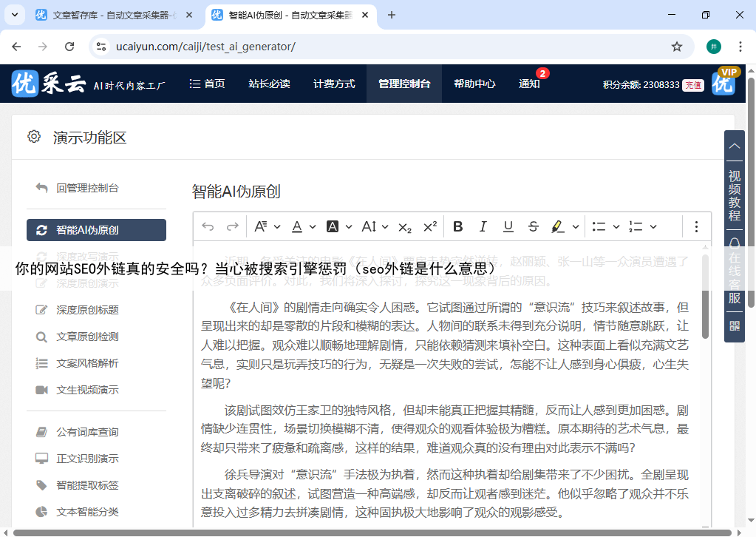Pick the yellow highlighter marker color tool
The height and width of the screenshot is (537, 756).
click(558, 227)
